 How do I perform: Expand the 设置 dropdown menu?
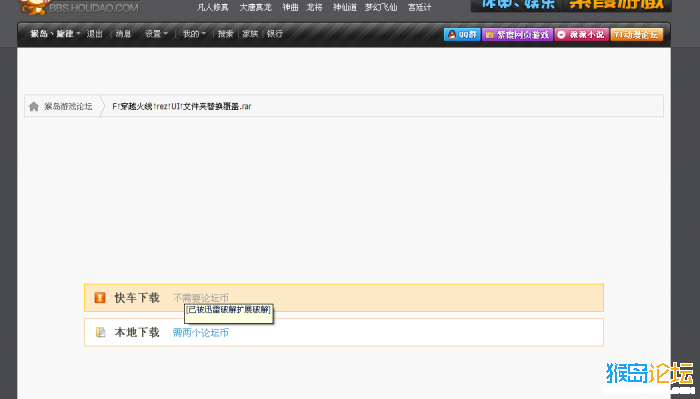coord(156,34)
